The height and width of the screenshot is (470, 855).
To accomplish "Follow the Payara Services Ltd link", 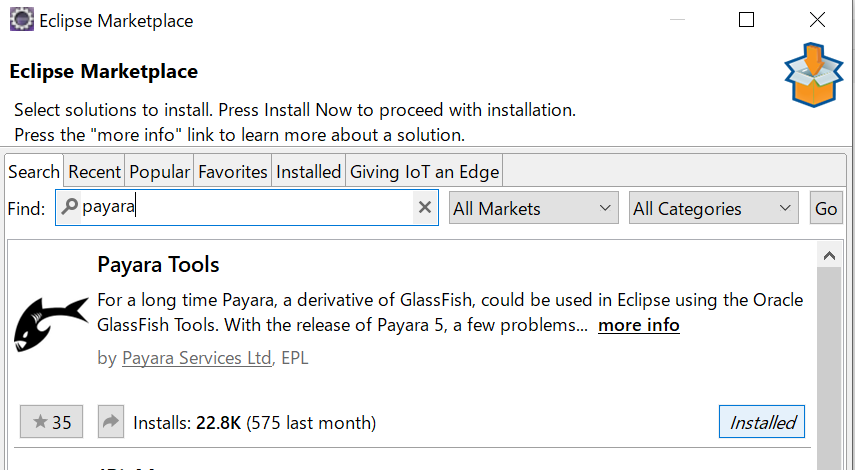I will (x=196, y=358).
